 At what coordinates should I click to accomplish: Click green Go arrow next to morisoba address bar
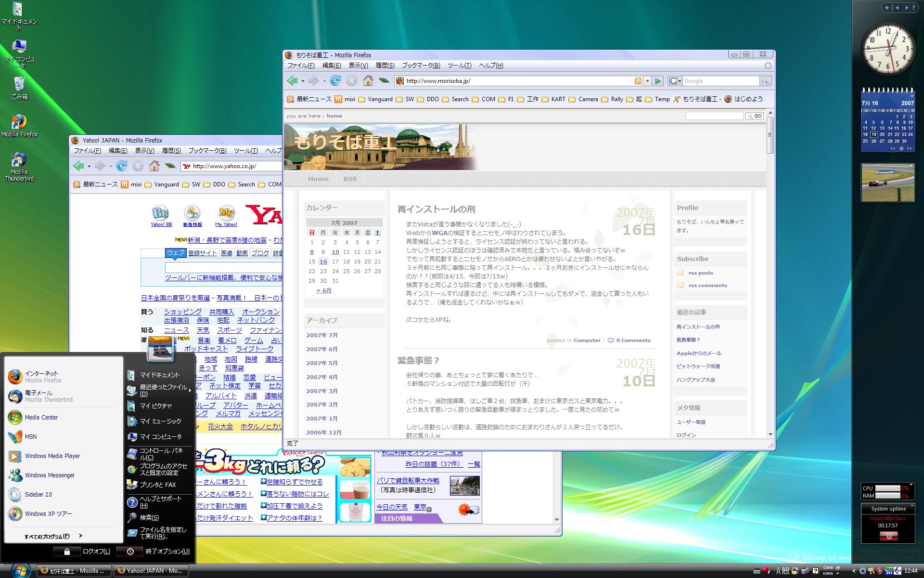(x=657, y=81)
